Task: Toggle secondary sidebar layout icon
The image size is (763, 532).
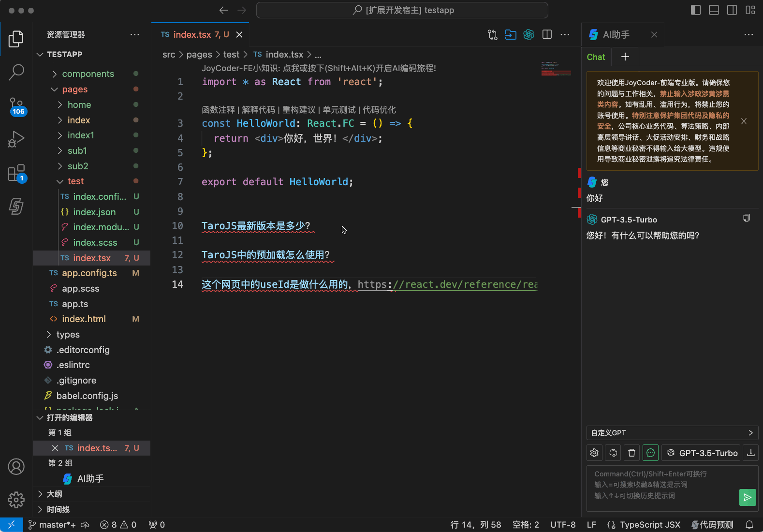Action: point(732,10)
